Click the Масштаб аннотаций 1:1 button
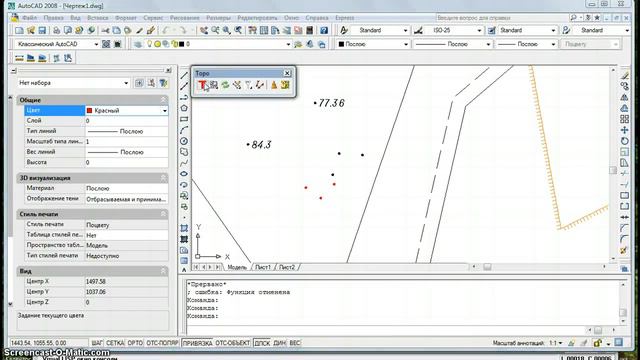The height and width of the screenshot is (360, 640). (x=557, y=343)
